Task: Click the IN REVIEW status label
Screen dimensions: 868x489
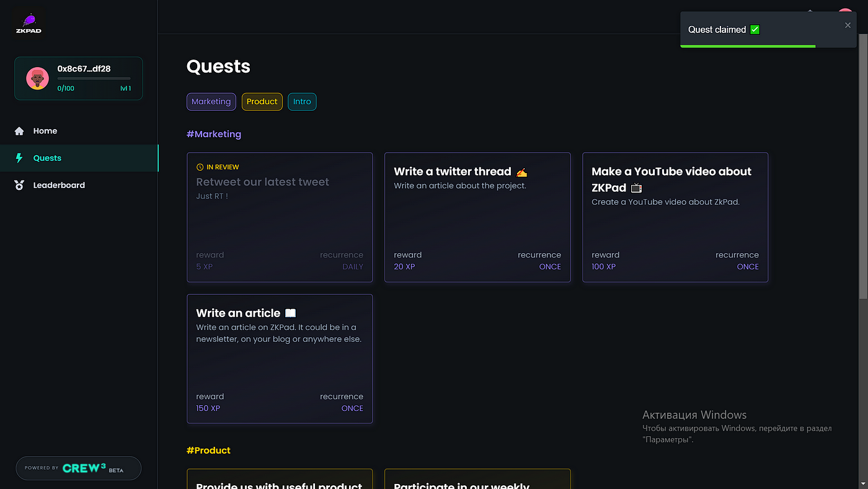Action: pos(223,167)
